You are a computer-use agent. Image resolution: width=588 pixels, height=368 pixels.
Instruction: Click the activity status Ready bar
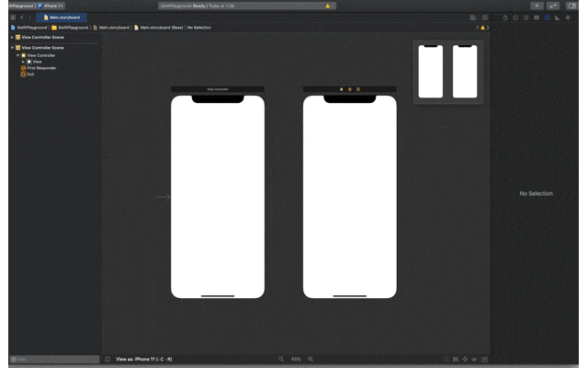click(x=246, y=6)
